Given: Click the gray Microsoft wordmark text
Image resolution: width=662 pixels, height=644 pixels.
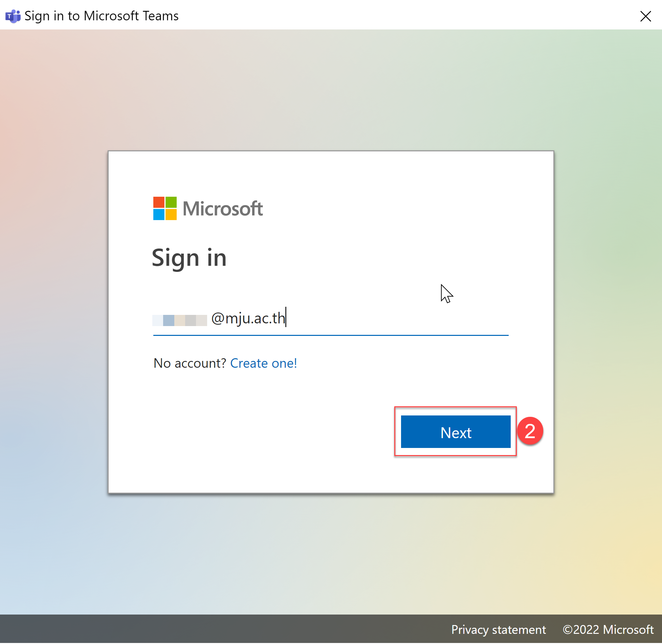Looking at the screenshot, I should click(x=223, y=209).
